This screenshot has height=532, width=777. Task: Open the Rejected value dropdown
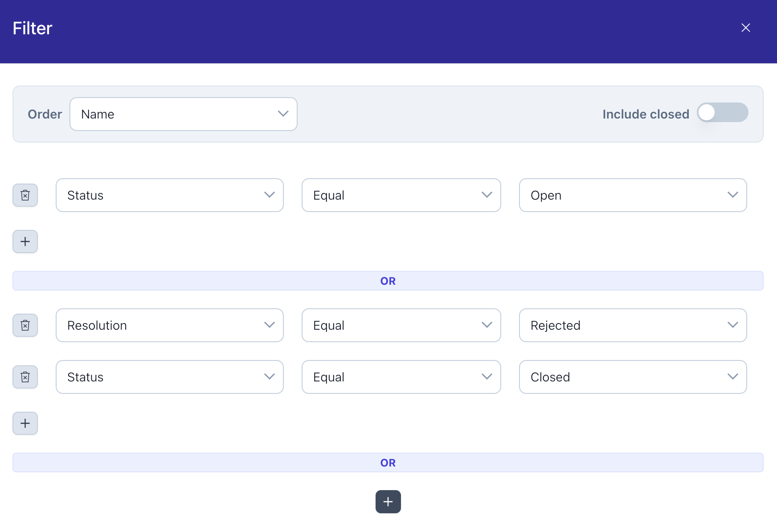[x=633, y=325]
